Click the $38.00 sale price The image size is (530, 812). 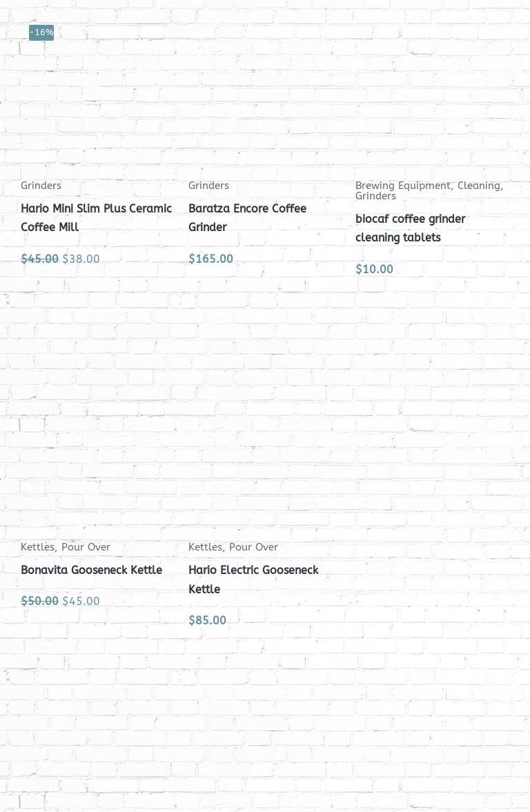tap(81, 259)
